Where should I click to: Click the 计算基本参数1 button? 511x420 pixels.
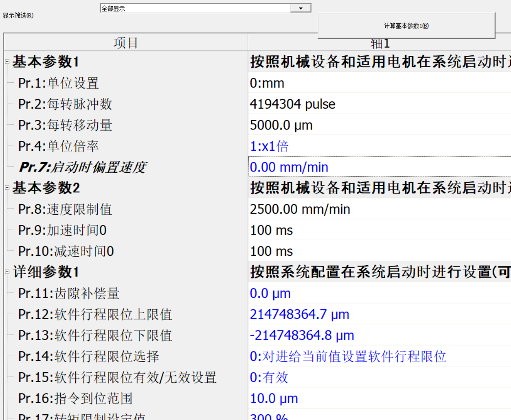406,26
